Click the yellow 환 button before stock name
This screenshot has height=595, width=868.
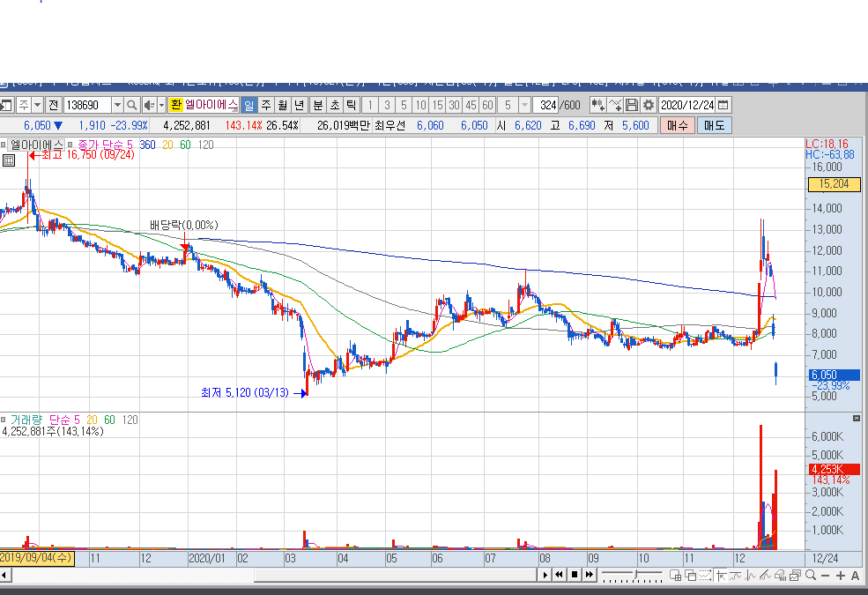(175, 105)
